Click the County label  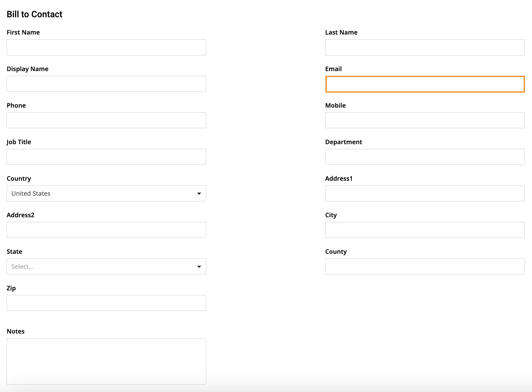[336, 252]
